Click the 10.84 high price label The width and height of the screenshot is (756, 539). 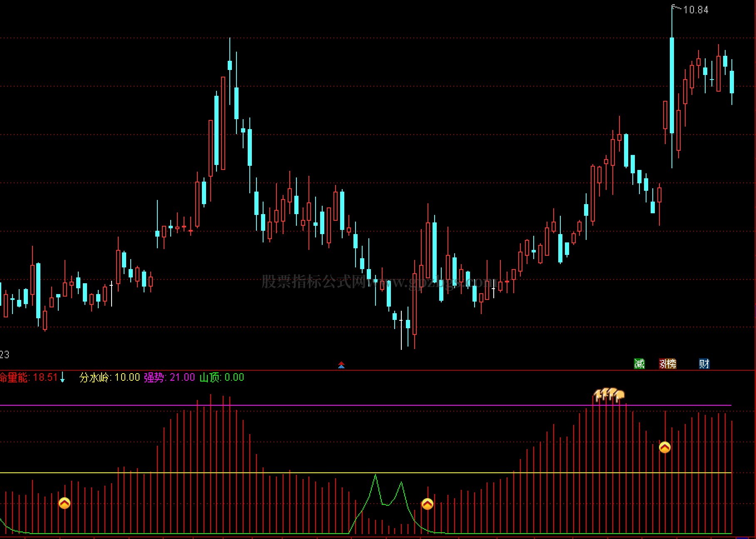pyautogui.click(x=696, y=10)
